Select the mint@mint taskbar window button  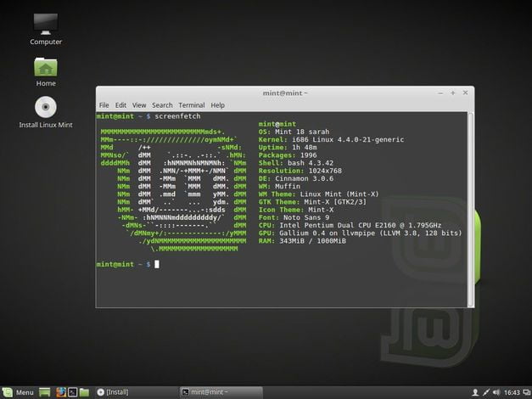pos(221,392)
